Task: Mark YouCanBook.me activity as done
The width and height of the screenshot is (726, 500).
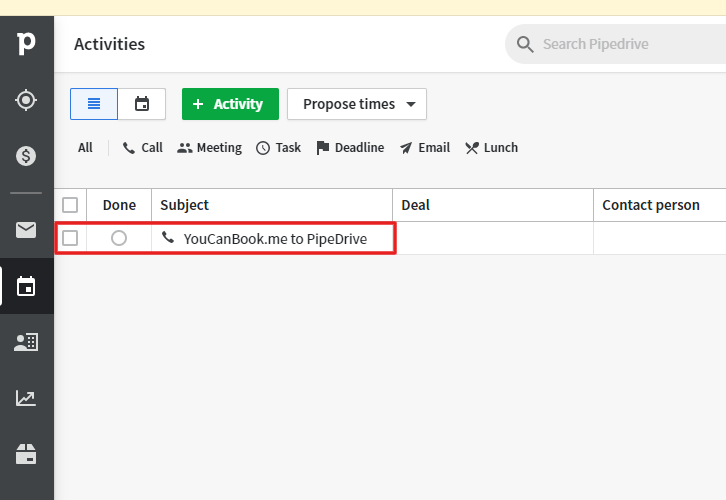Action: (x=119, y=238)
